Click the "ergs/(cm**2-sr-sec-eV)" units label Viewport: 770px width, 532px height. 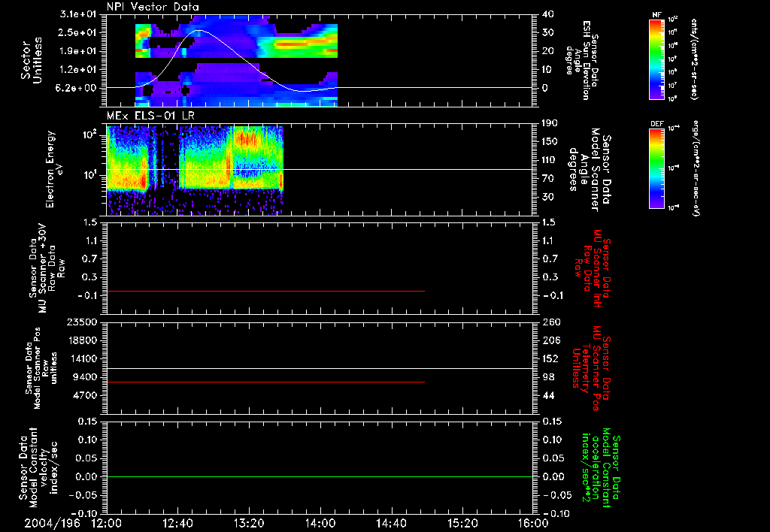click(x=695, y=168)
